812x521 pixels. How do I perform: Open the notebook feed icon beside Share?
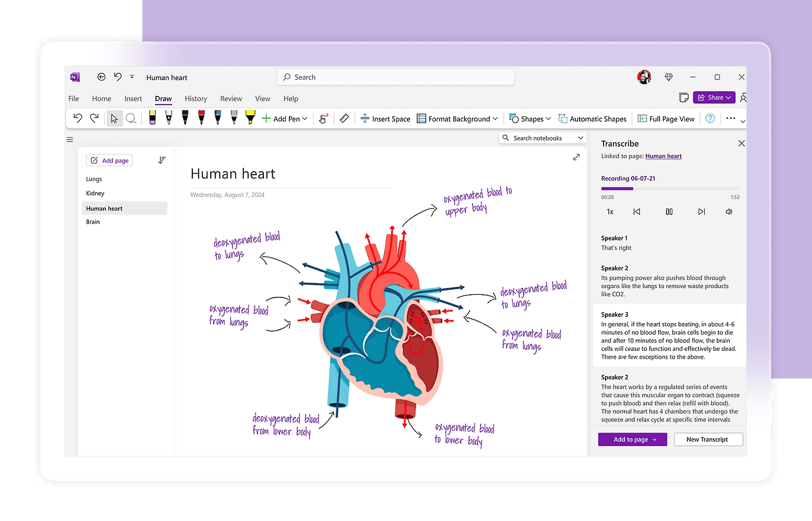pos(684,98)
